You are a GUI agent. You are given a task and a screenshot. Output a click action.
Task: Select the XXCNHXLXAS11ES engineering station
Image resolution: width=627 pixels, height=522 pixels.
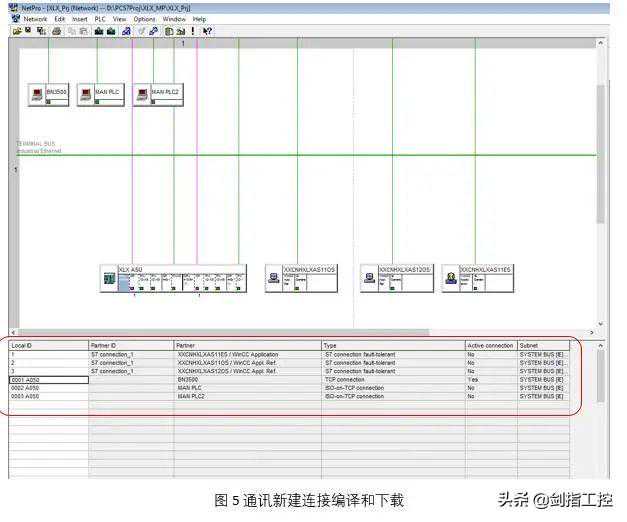(x=478, y=278)
